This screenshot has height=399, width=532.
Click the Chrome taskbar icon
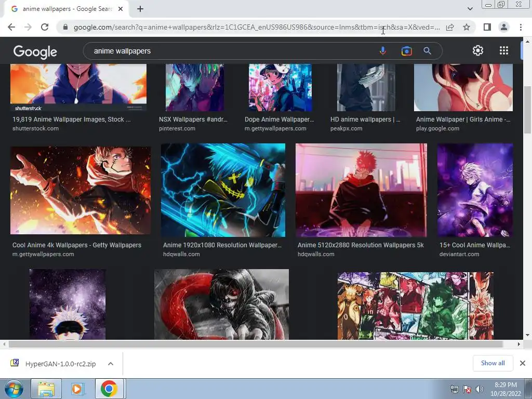click(x=109, y=389)
